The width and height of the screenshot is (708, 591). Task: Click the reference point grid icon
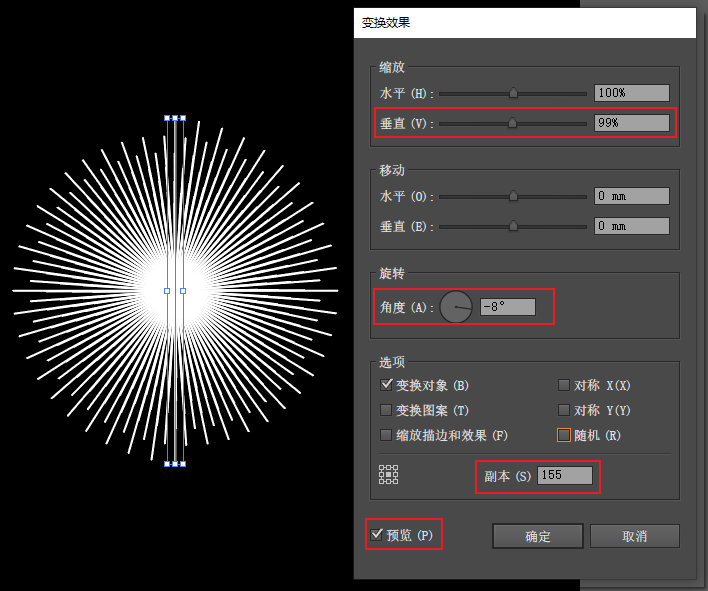click(x=388, y=475)
